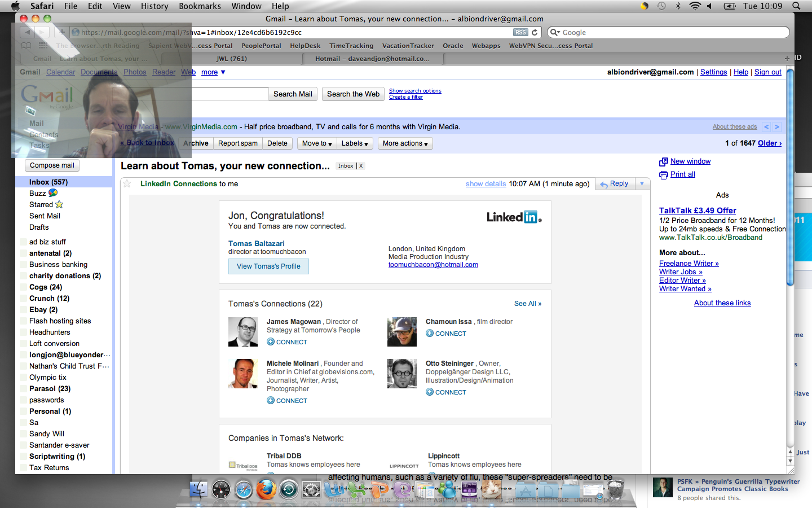The height and width of the screenshot is (508, 812).
Task: Open the More actions dropdown
Action: [405, 143]
